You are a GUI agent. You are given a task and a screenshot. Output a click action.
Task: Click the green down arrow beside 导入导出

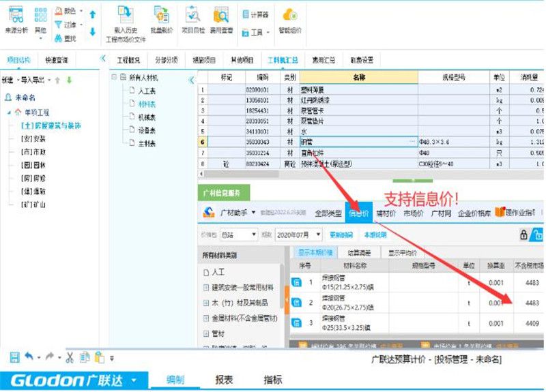tap(70, 80)
